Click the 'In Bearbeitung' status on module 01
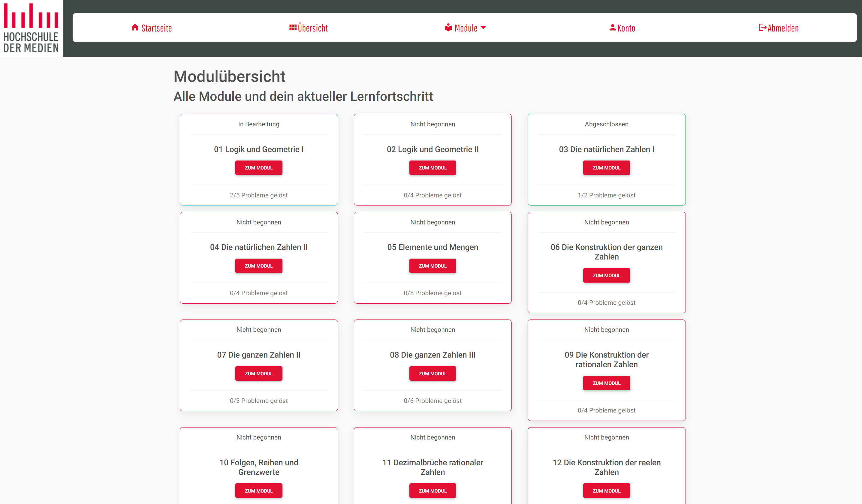Image resolution: width=862 pixels, height=504 pixels. point(259,124)
